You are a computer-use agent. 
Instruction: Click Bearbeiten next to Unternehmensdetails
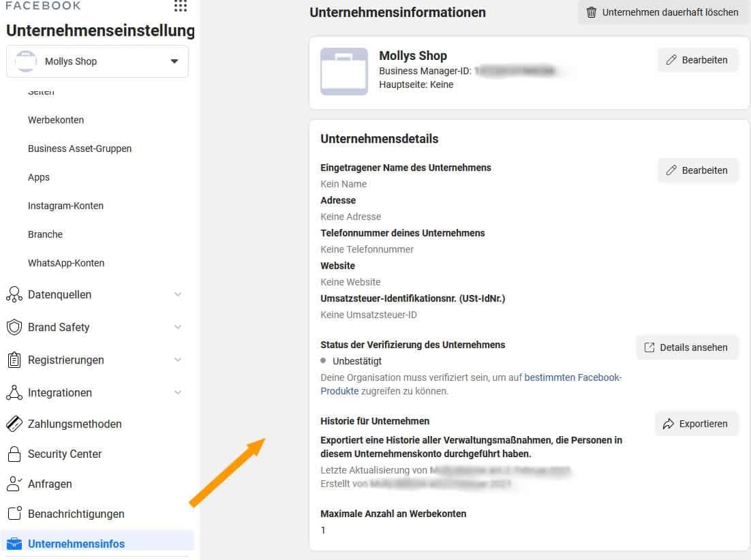click(697, 170)
